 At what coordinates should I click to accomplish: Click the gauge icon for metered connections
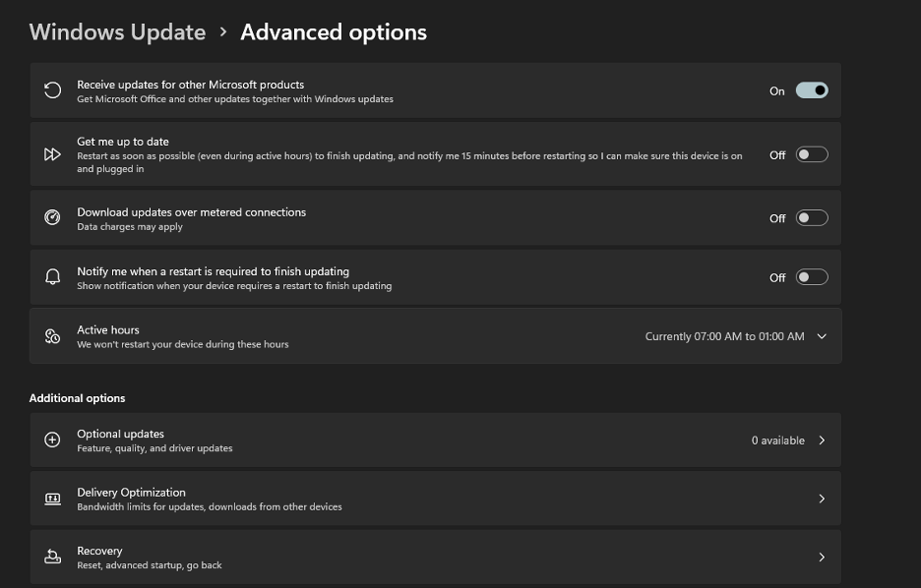pyautogui.click(x=52, y=217)
